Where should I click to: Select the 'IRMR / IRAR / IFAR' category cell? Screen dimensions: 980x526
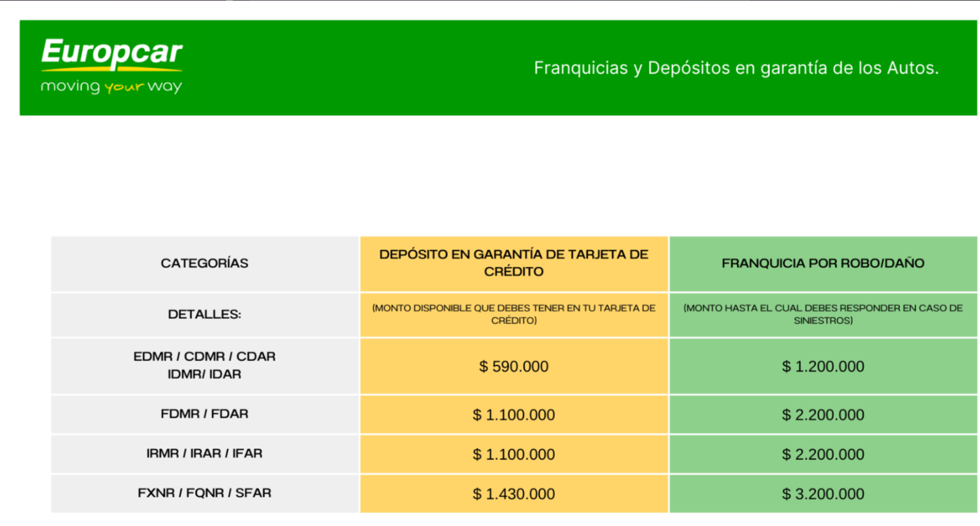pos(204,454)
